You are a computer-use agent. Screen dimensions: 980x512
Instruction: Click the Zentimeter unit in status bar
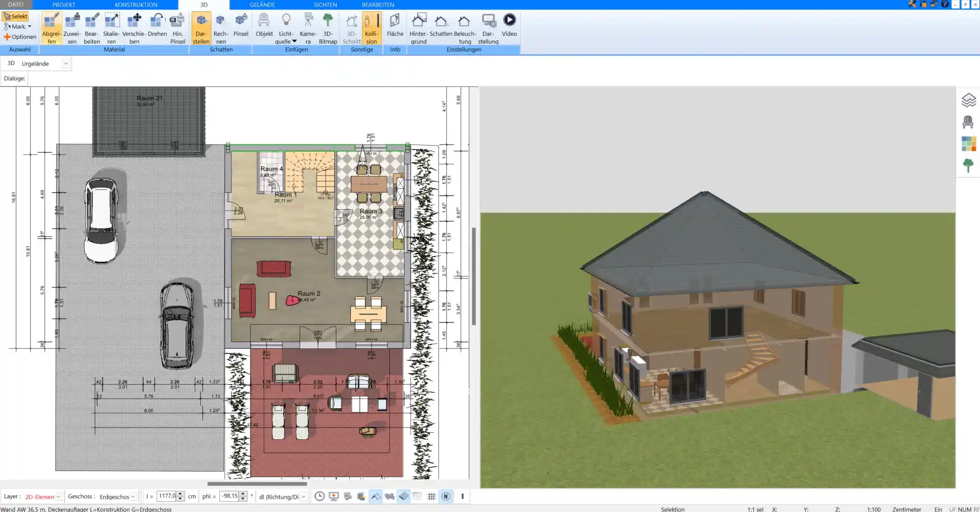tap(906, 509)
